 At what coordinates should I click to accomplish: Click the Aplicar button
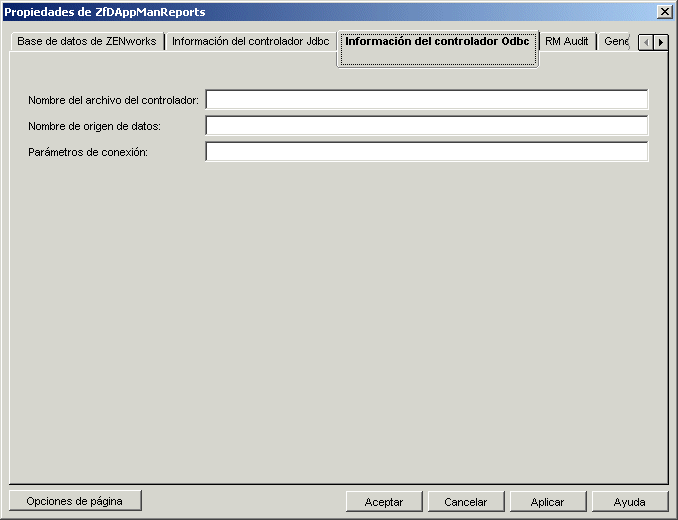tap(548, 502)
